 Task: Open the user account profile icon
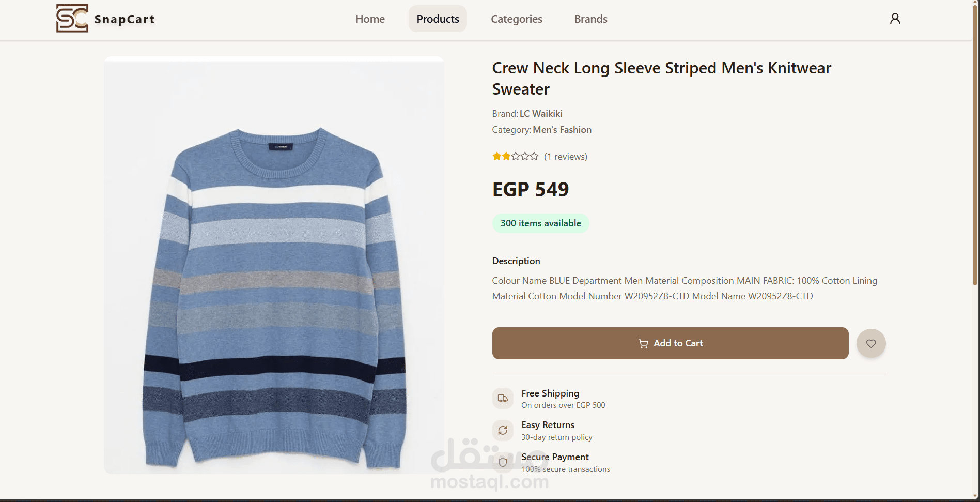(895, 19)
